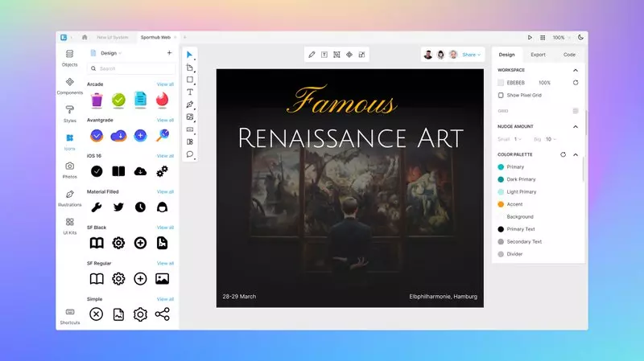Select the Rectangle shape tool
The height and width of the screenshot is (361, 644).
coord(189,80)
